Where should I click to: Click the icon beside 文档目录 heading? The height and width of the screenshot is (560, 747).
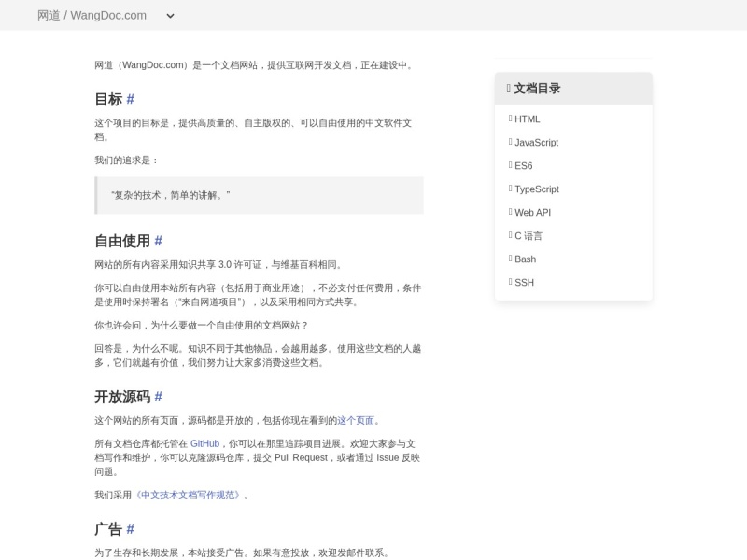[508, 88]
